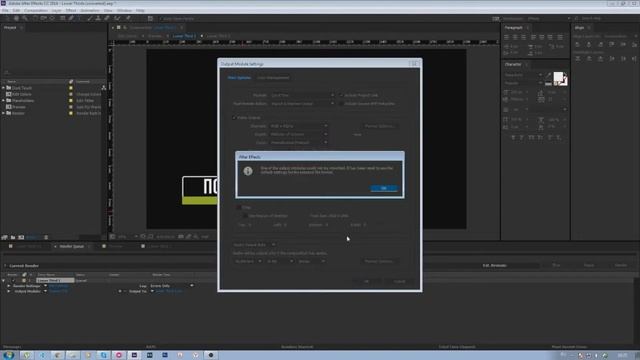The width and height of the screenshot is (640, 360).
Task: Open the video Format Options button
Action: coord(380,126)
